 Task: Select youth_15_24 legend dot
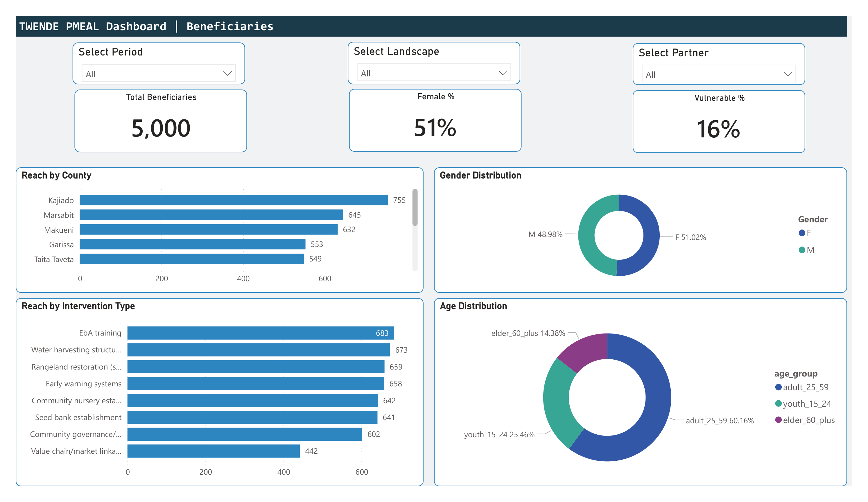pos(778,404)
